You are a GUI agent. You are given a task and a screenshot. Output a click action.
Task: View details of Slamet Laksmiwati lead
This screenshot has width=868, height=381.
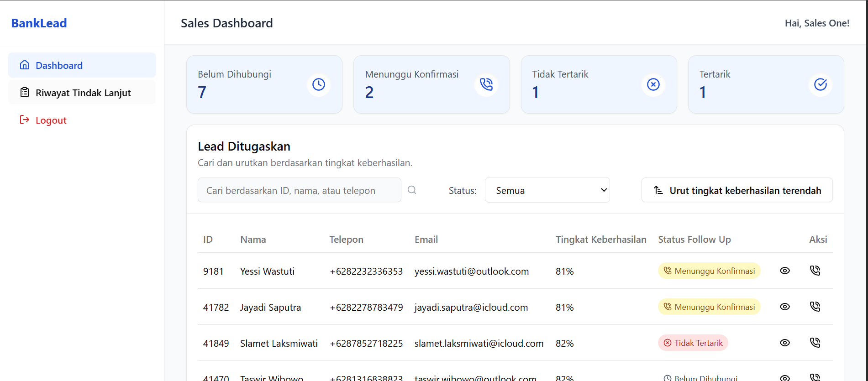784,343
